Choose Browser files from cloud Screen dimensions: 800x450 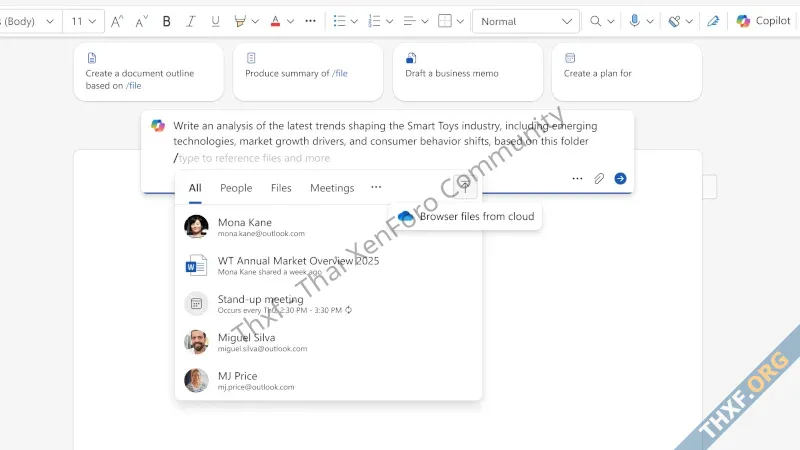(466, 216)
